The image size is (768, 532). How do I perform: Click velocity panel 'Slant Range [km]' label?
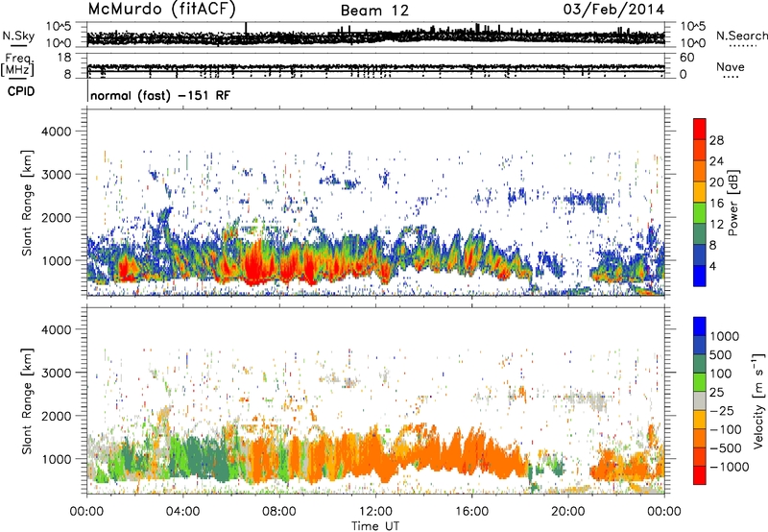click(27, 400)
